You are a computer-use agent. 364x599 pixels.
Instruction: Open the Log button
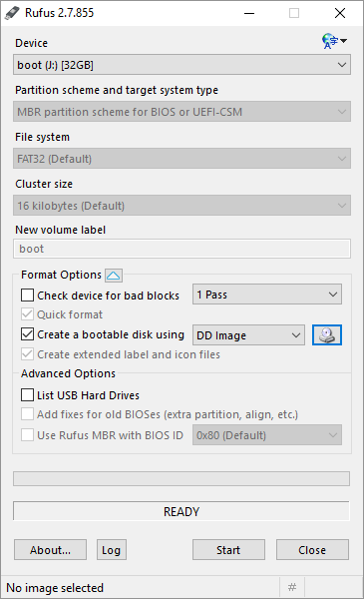112,550
